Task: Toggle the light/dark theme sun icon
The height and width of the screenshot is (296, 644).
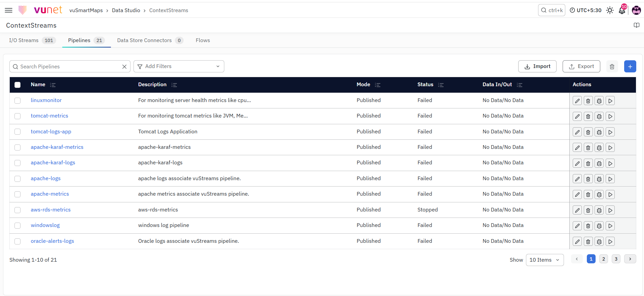Action: click(x=610, y=10)
